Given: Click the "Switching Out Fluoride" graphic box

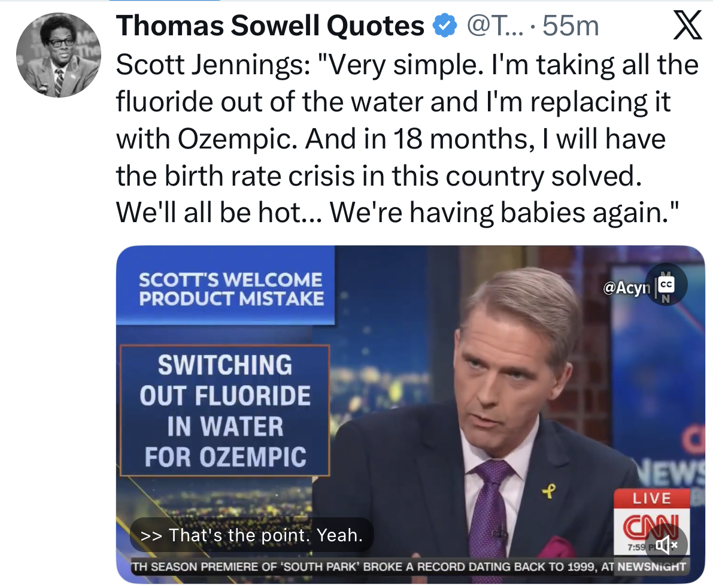Looking at the screenshot, I should coord(225,411).
